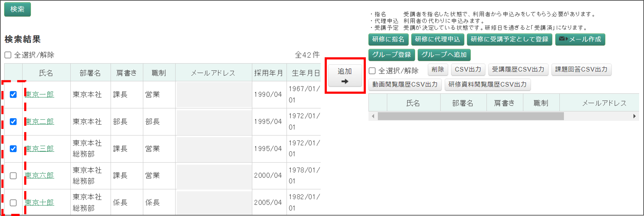Screen dimensions: 644x216
Task: Click 受講履歴CSV出力 button
Action: click(518, 70)
